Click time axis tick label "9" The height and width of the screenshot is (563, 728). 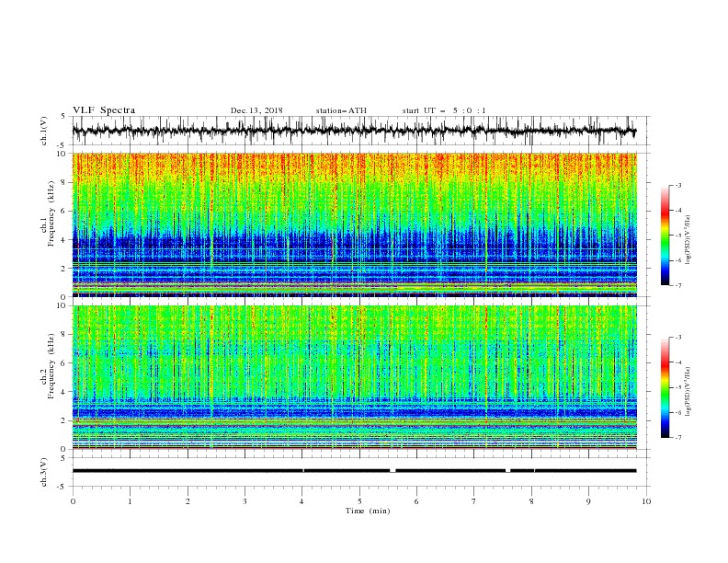tap(588, 501)
